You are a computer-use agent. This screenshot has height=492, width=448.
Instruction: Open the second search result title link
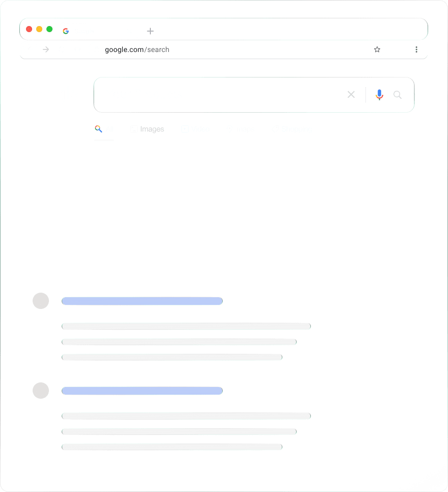point(142,391)
